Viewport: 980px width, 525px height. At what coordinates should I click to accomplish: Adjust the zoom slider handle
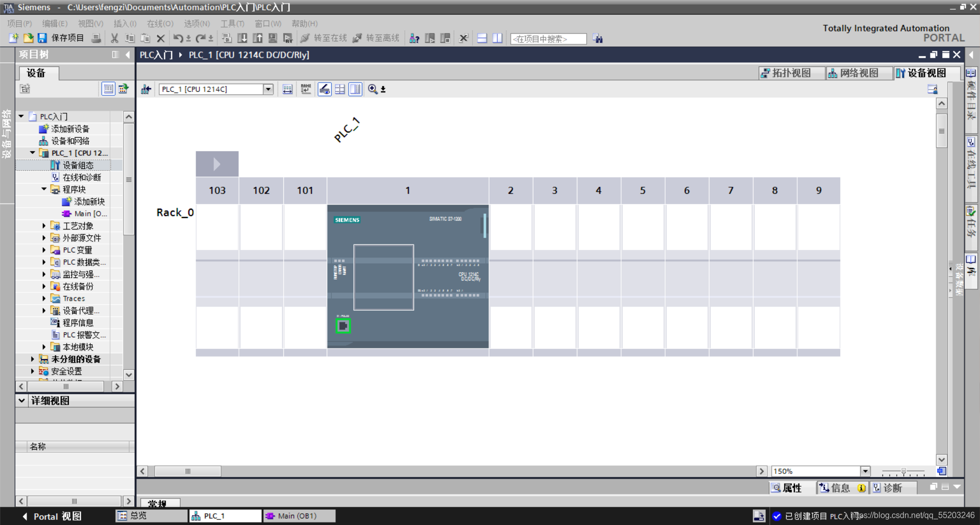click(903, 471)
